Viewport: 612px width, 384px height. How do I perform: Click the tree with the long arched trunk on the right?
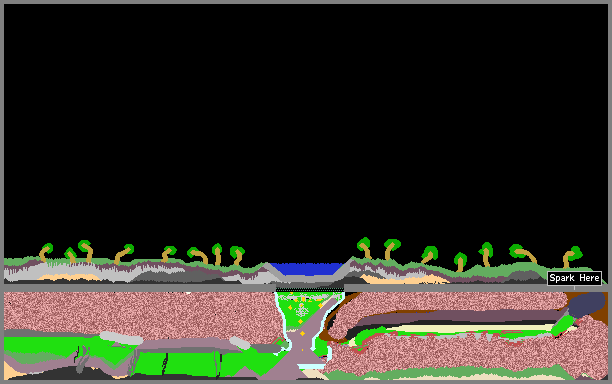[x=523, y=254]
